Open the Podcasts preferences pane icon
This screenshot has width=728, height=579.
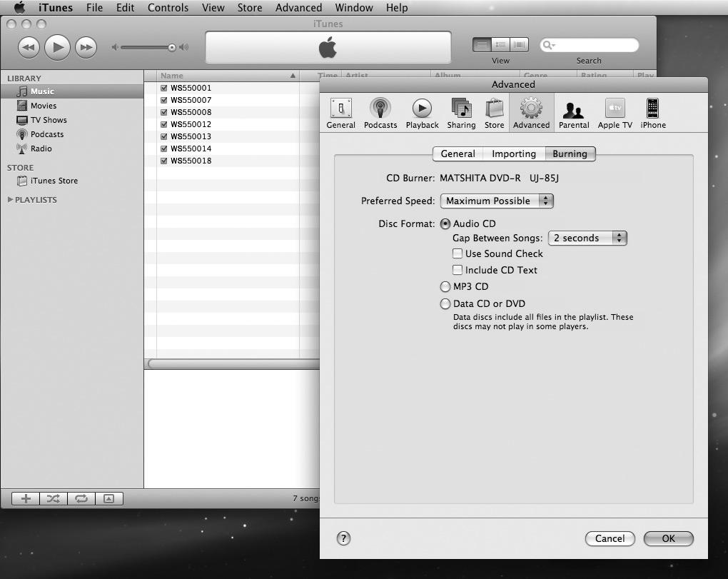(380, 114)
